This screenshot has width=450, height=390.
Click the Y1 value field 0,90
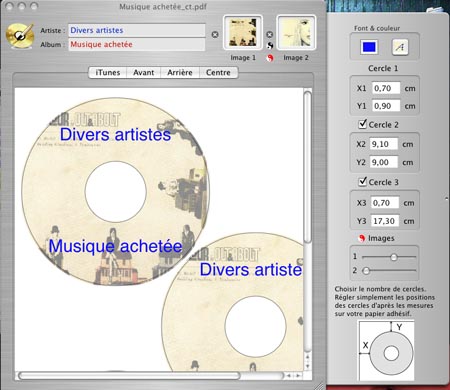[x=386, y=106]
